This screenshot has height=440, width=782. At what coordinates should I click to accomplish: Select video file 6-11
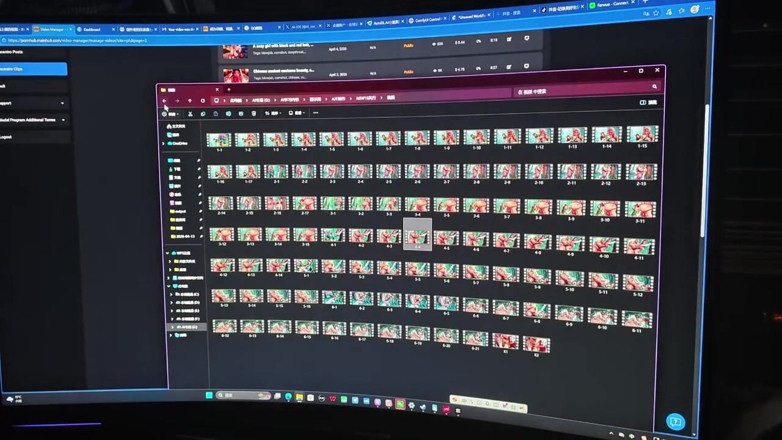pos(636,321)
